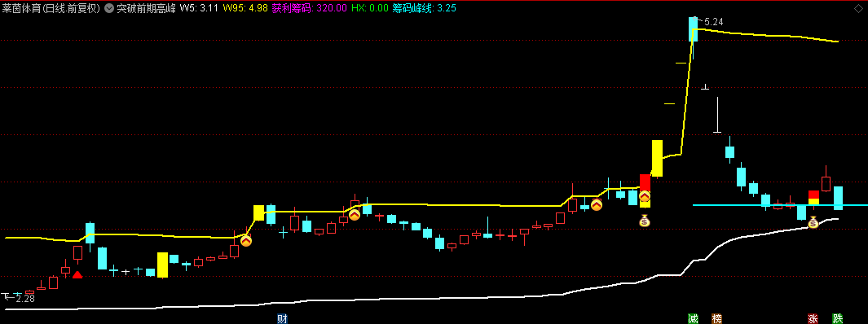868x324 pixels.
Task: Click the 2.28 low price label
Action: [25, 299]
